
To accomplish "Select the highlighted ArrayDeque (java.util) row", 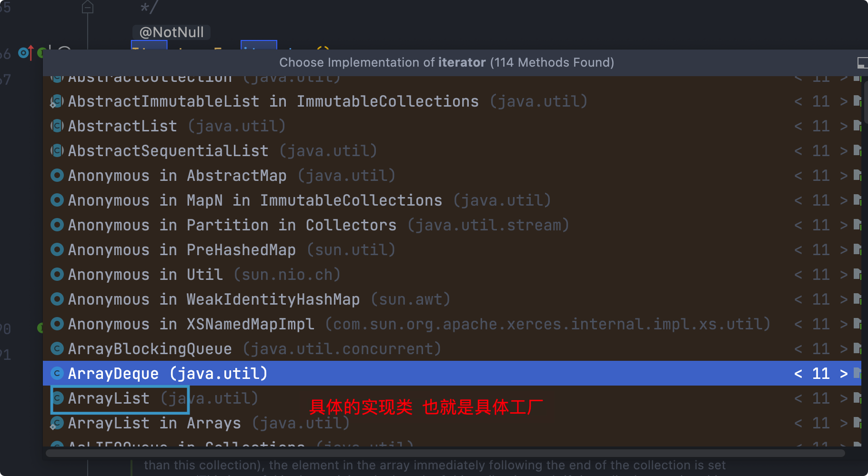I will pos(452,374).
